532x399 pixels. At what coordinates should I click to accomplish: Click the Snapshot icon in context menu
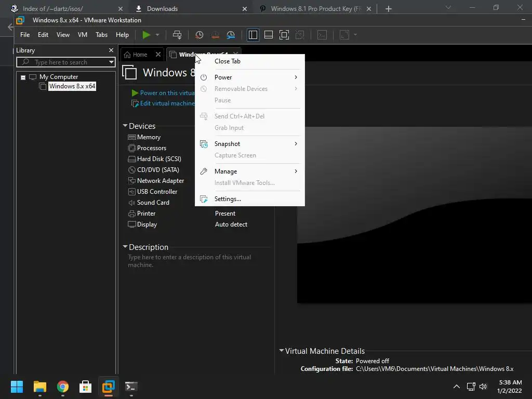[x=204, y=144]
